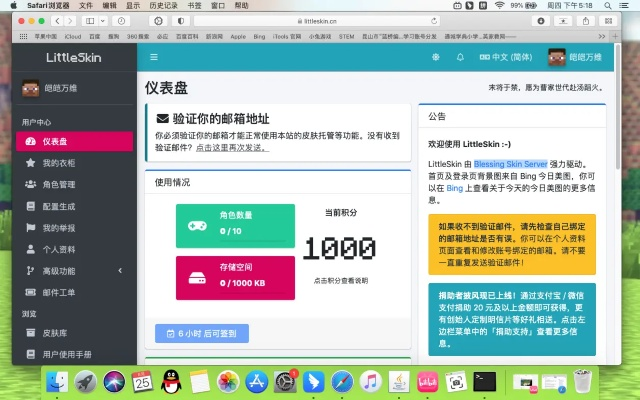Viewport: 640px width, 400px height.
Task: Show more bookmarks with the >> chevron
Action: (602, 36)
